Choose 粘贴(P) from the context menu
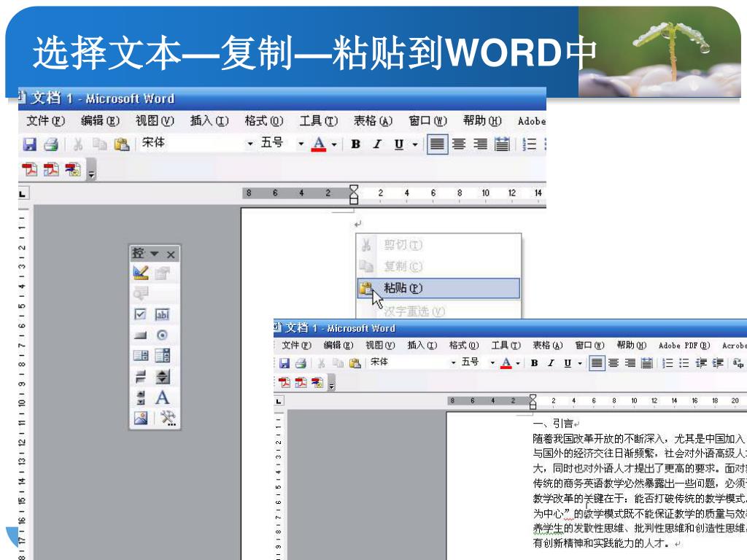Image resolution: width=747 pixels, height=560 pixels. pyautogui.click(x=438, y=288)
